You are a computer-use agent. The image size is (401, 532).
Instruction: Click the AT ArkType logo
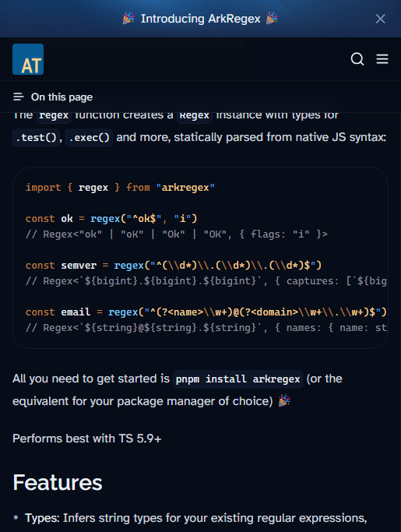[28, 59]
